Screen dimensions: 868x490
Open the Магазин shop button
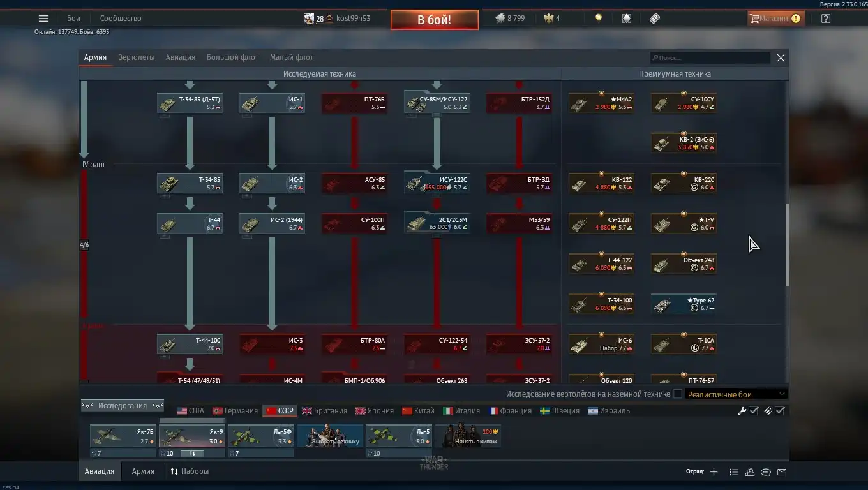tap(775, 19)
